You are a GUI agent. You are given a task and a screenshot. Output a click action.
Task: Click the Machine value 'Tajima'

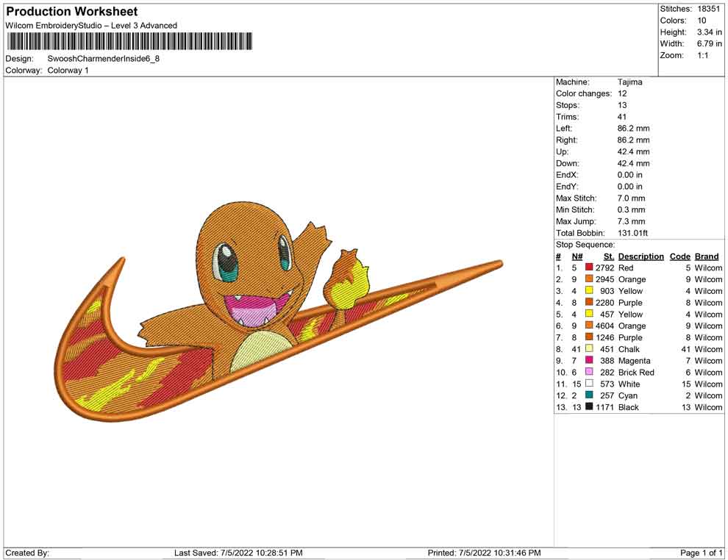(x=630, y=82)
